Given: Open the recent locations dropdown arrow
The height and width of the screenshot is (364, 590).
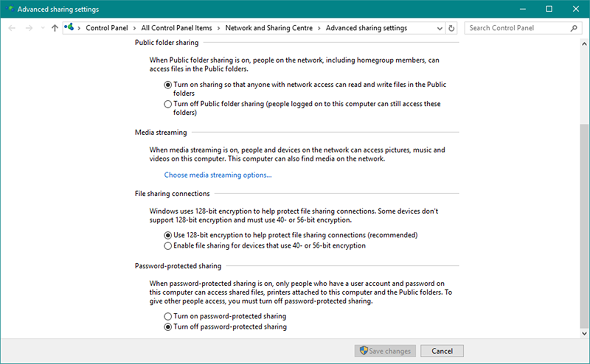Looking at the screenshot, I should (42, 28).
